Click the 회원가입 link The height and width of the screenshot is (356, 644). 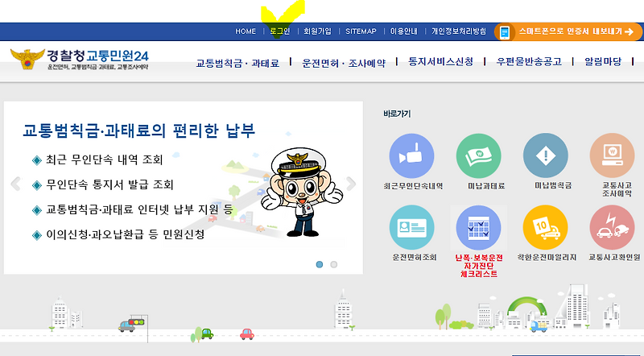point(317,31)
